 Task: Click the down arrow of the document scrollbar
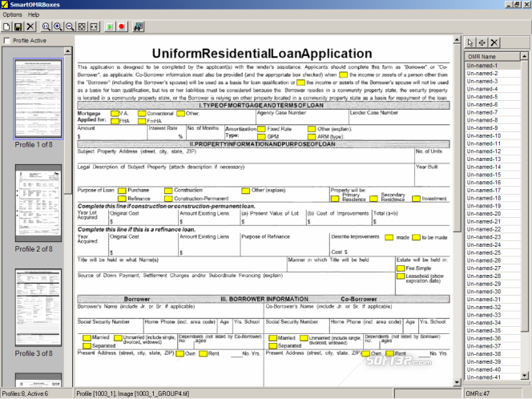[x=457, y=382]
